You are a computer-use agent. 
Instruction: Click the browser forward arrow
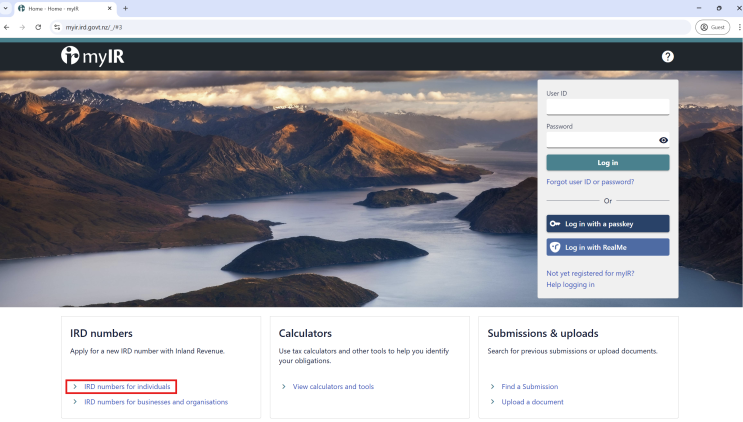(x=22, y=27)
